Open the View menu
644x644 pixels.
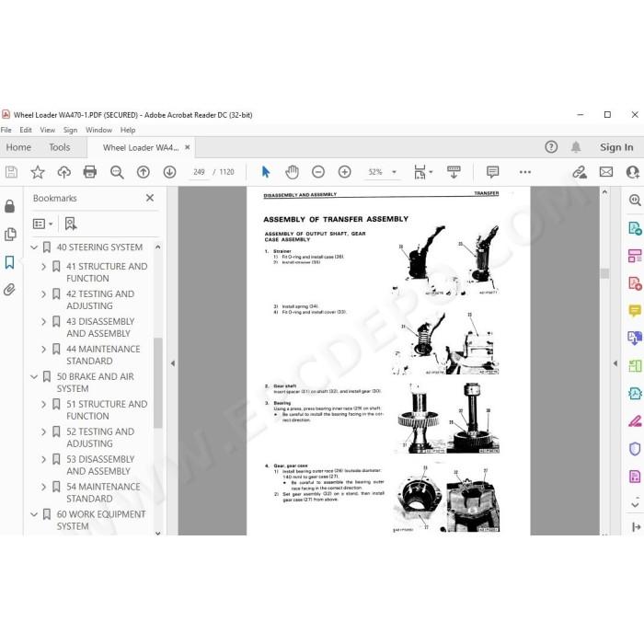[x=47, y=130]
